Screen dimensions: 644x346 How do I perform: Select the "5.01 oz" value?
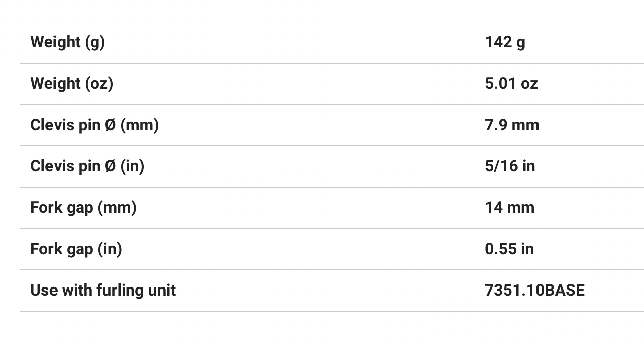pyautogui.click(x=511, y=83)
